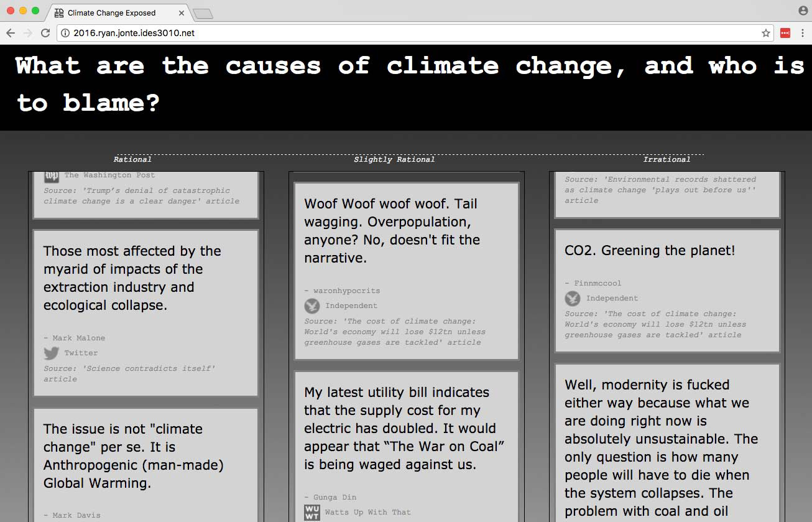Click the browser forward arrow

27,33
